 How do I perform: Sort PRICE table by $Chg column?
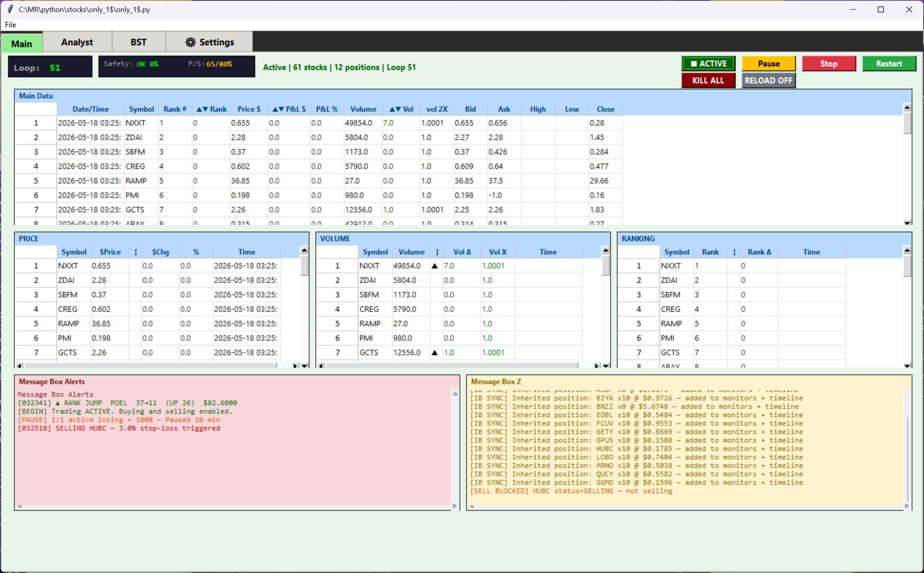click(160, 252)
